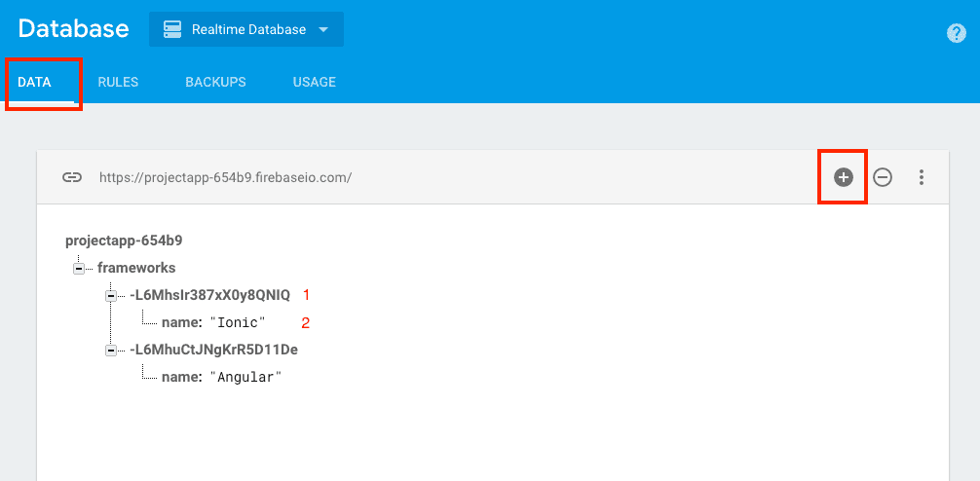Select the -L6MhuCtJNgKrR5D11De key label
Viewport: 980px width, 481px height.
(213, 350)
